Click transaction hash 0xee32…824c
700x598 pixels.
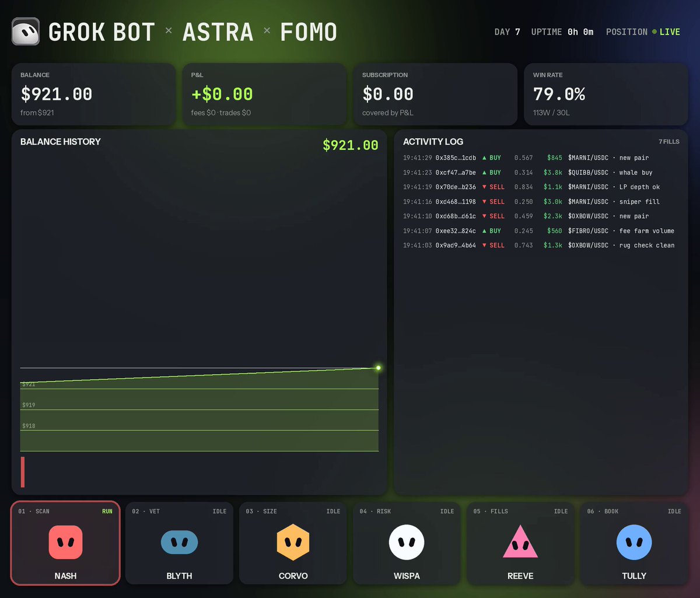point(456,230)
